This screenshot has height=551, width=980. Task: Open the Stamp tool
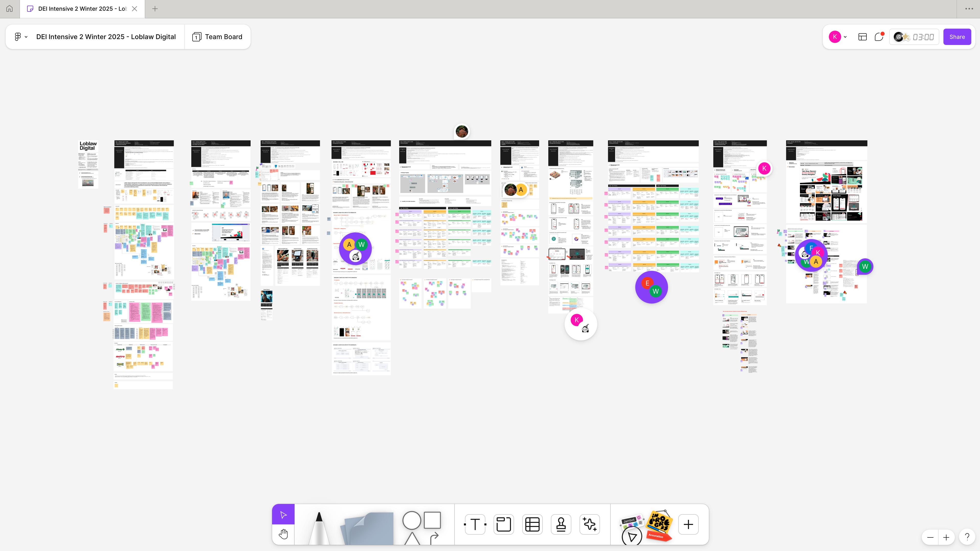(561, 524)
